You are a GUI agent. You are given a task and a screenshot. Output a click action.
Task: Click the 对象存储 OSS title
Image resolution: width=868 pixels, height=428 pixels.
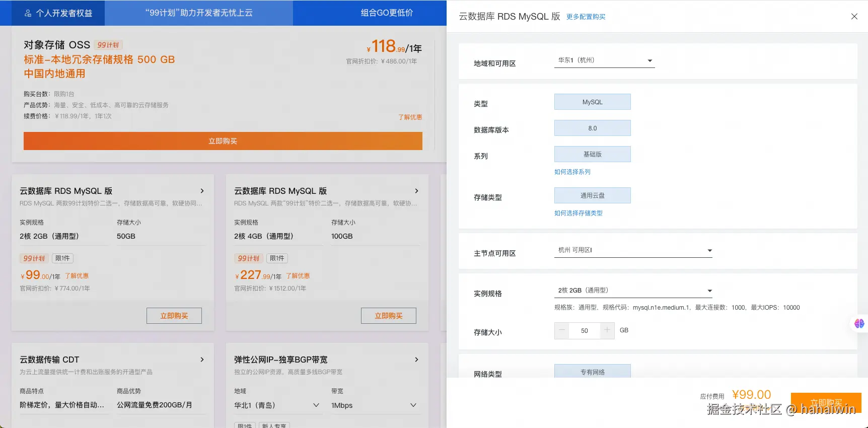[x=57, y=45]
